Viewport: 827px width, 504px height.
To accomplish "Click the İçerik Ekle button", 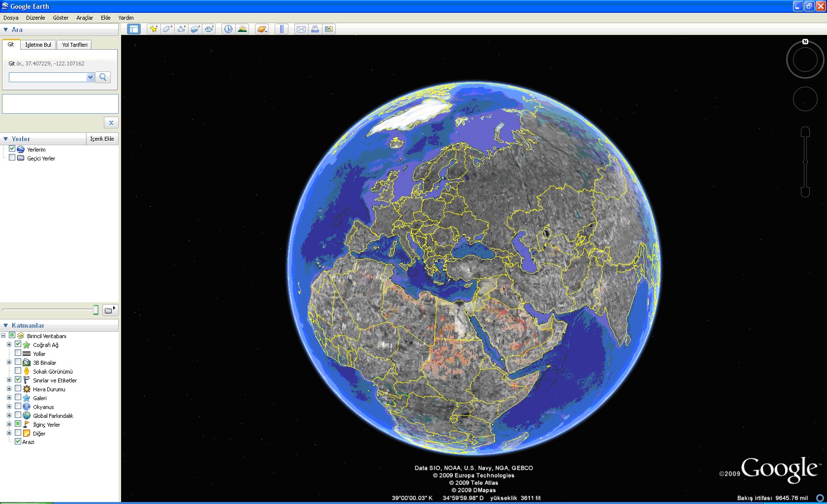I will 102,139.
